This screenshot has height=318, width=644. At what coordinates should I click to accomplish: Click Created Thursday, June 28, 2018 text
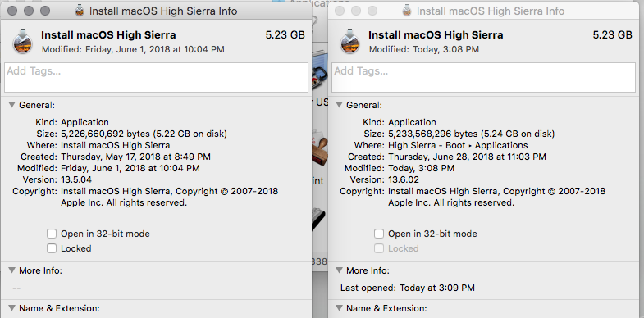(467, 157)
